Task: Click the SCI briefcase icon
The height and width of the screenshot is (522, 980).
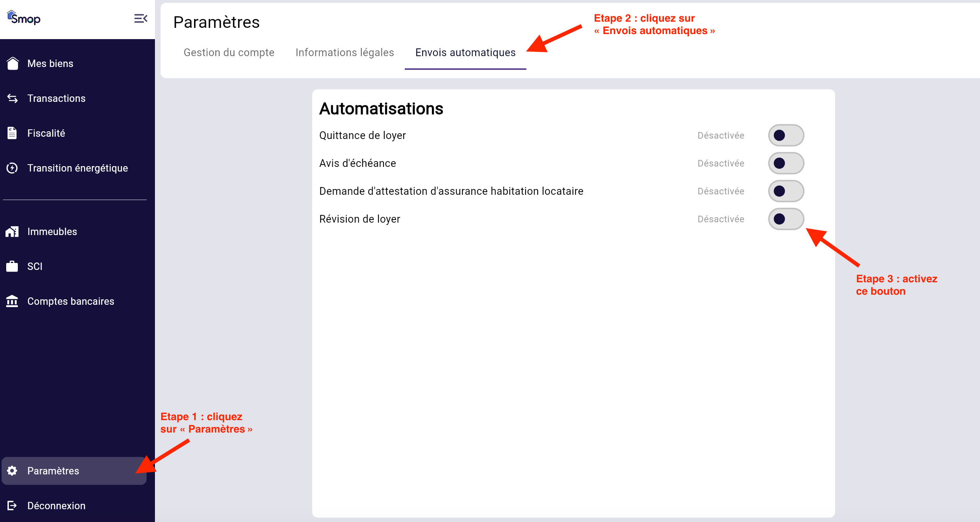Action: tap(12, 266)
